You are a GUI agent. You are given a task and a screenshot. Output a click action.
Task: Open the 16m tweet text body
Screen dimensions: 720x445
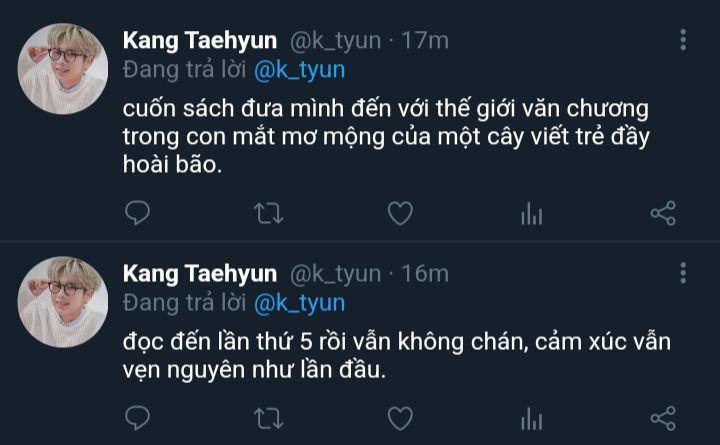click(x=397, y=356)
